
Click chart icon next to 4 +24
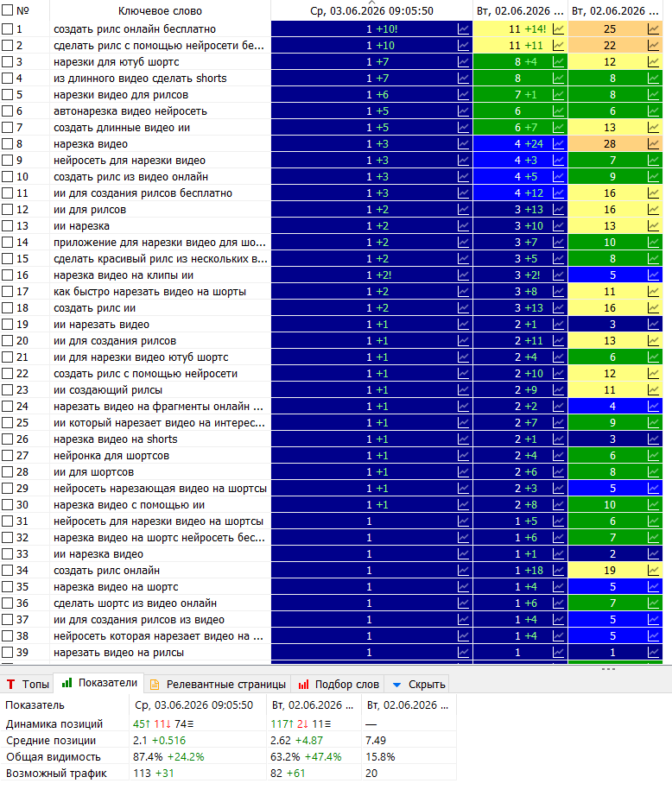(x=558, y=144)
